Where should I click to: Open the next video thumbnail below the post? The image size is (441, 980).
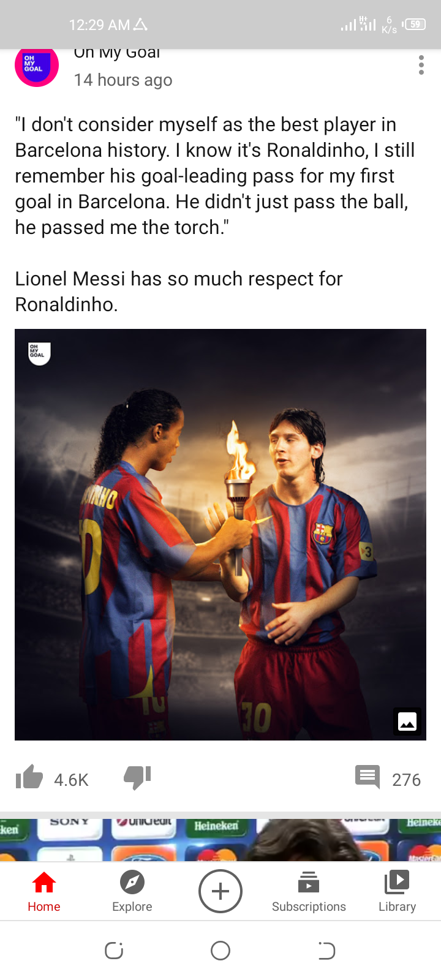221,840
